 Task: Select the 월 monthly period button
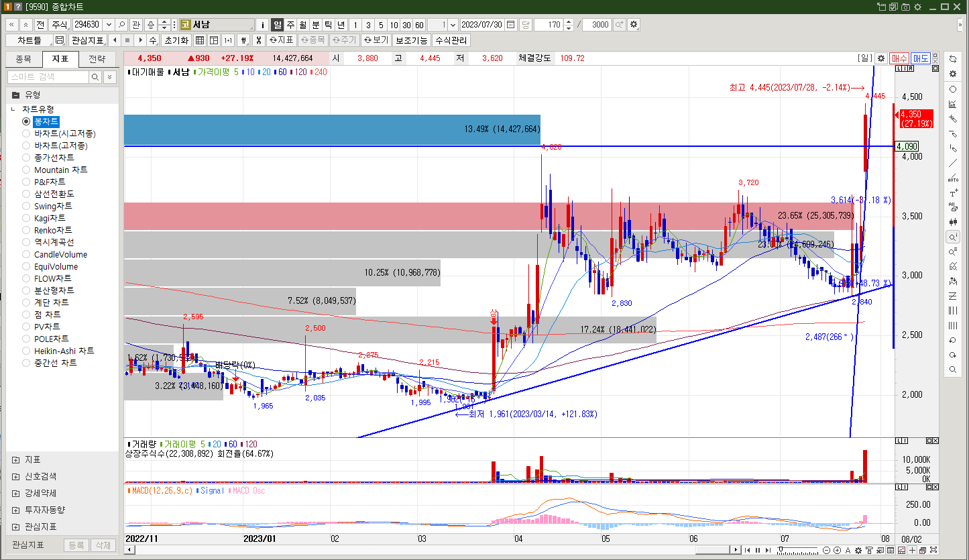click(303, 24)
